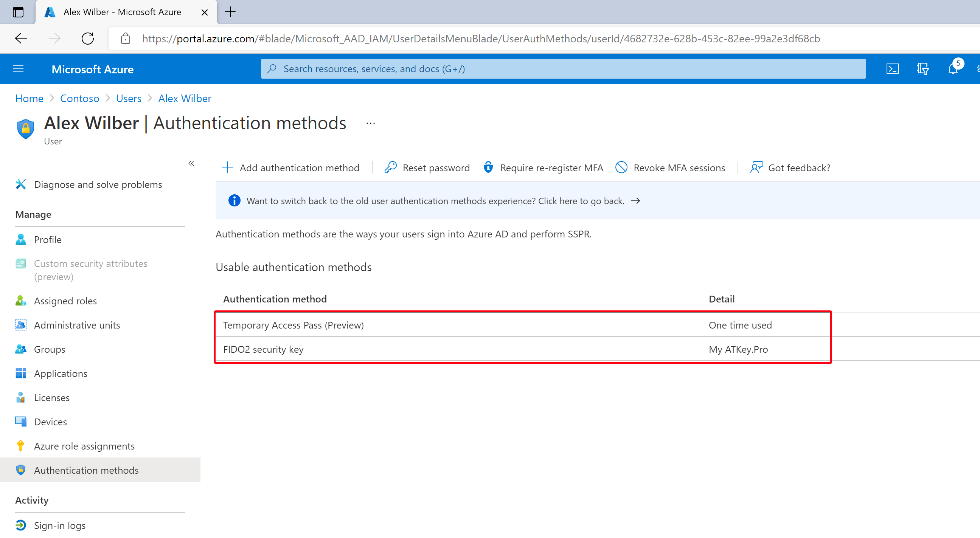Click the Require re-register MFA shield icon
Image resolution: width=980 pixels, height=538 pixels.
click(x=488, y=167)
